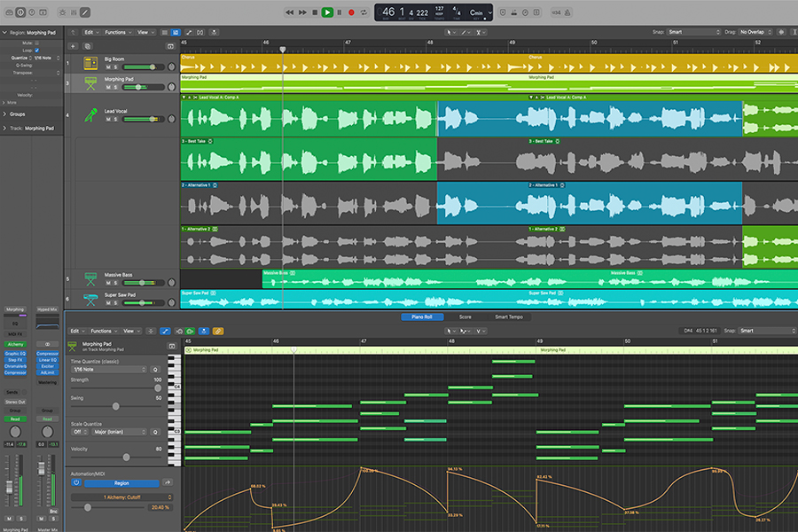
Task: Click the Stop transport button
Action: point(315,12)
